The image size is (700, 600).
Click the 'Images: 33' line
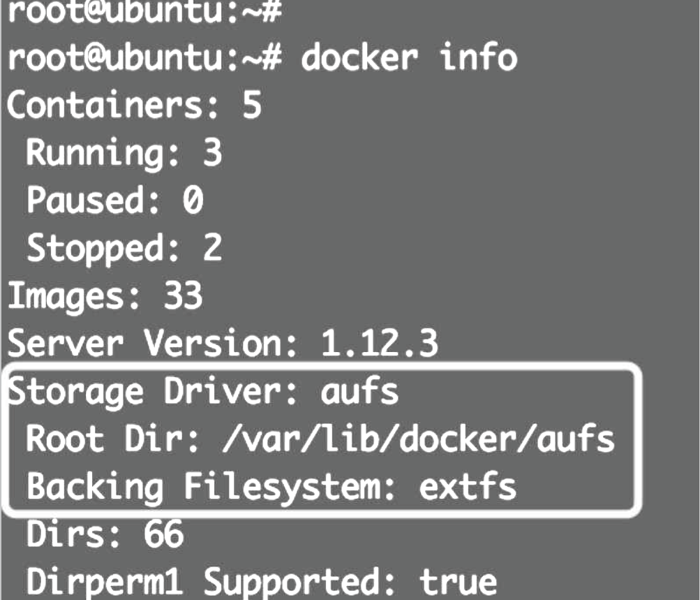point(105,295)
